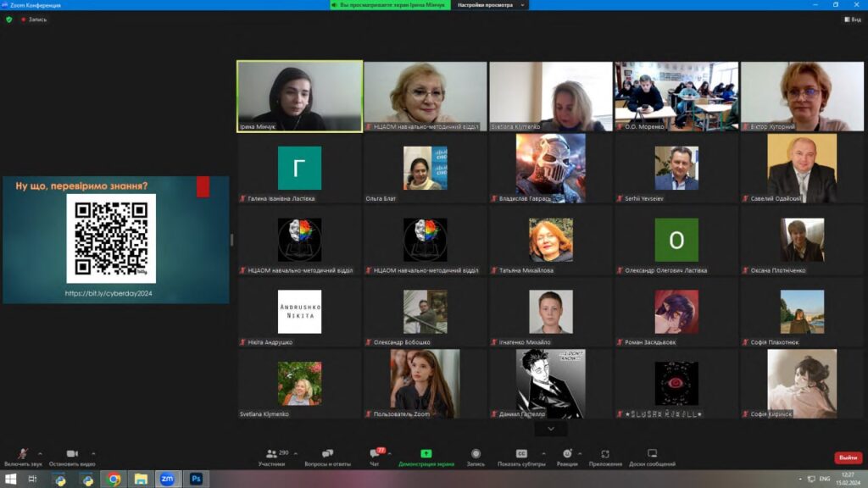Image resolution: width=868 pixels, height=488 pixels.
Task: Click the green encryption shield icon
Action: (9, 19)
